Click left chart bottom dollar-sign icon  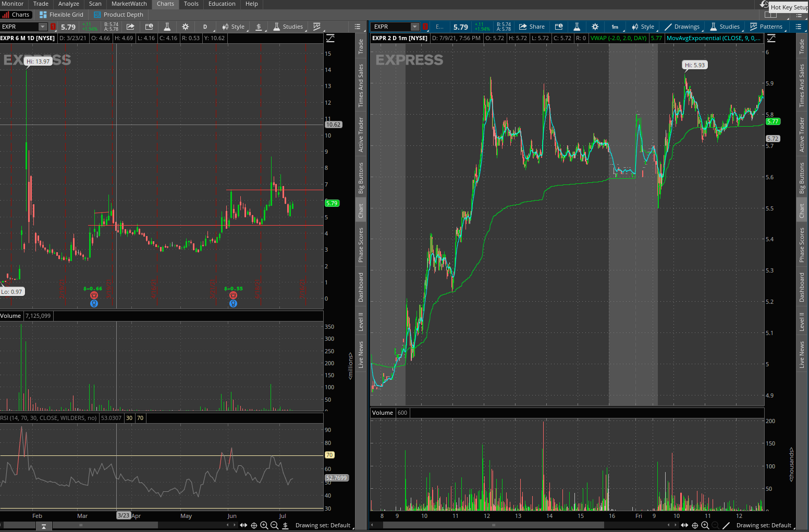click(285, 525)
